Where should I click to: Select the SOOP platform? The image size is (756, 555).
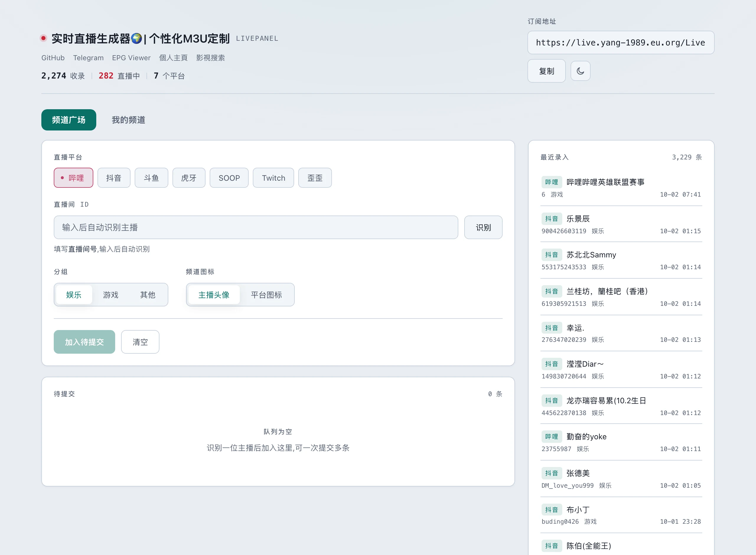tap(229, 178)
